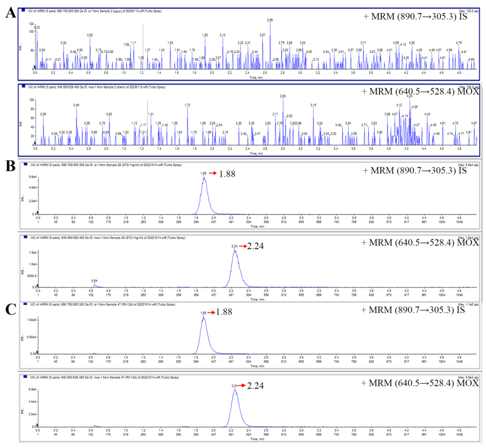486x448 pixels.
Task: Select the XIC title text of Sample 28 (ST2-1ng/ml) is-1 pane
Action: 106,165
